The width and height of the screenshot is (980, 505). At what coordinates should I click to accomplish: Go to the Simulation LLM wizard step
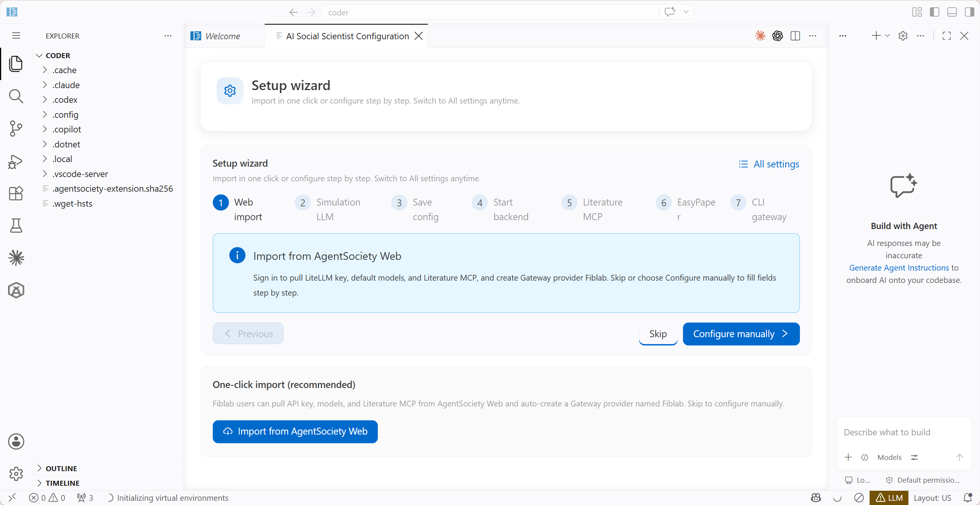(x=328, y=209)
